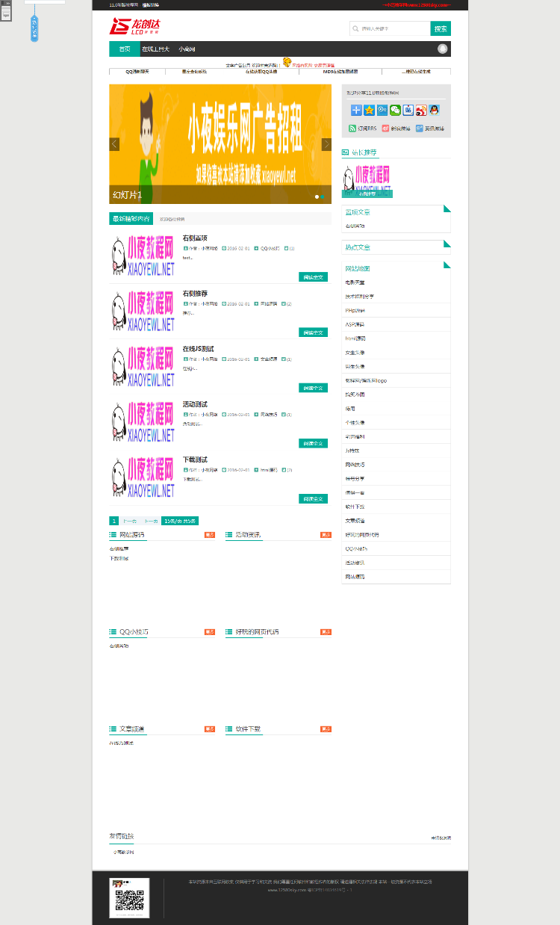Click the red site link in the top bar
This screenshot has width=560, height=925.
417,4
